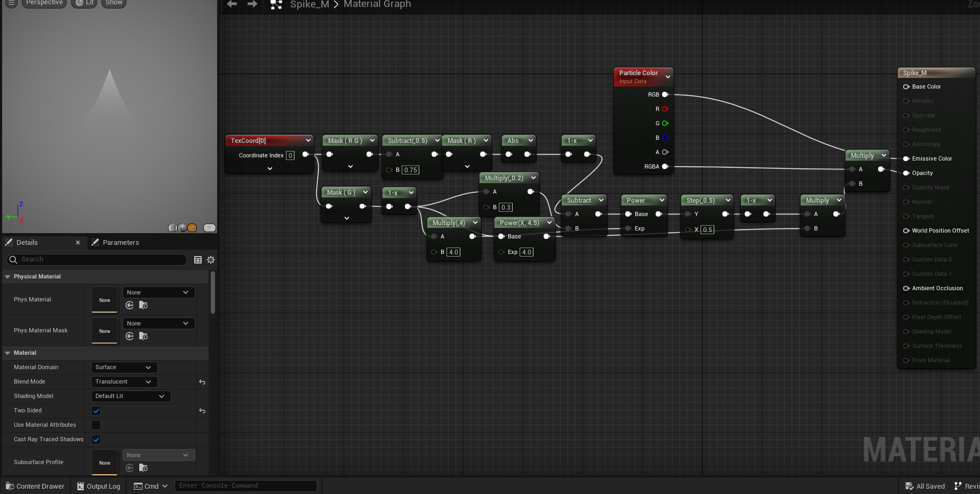Open the Output Log tab

point(99,486)
